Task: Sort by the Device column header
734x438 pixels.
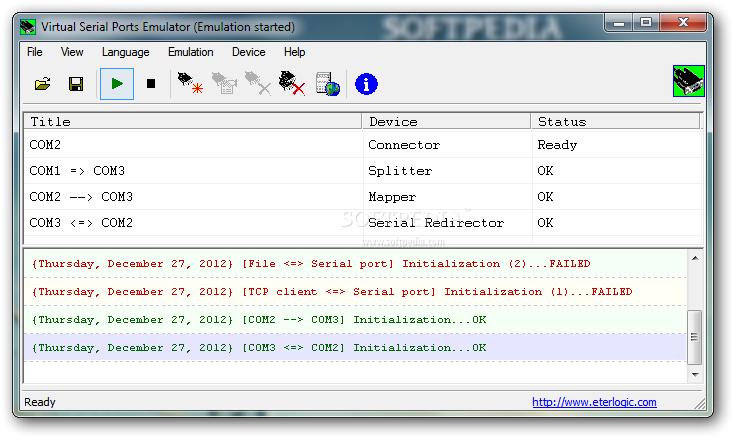Action: tap(447, 122)
